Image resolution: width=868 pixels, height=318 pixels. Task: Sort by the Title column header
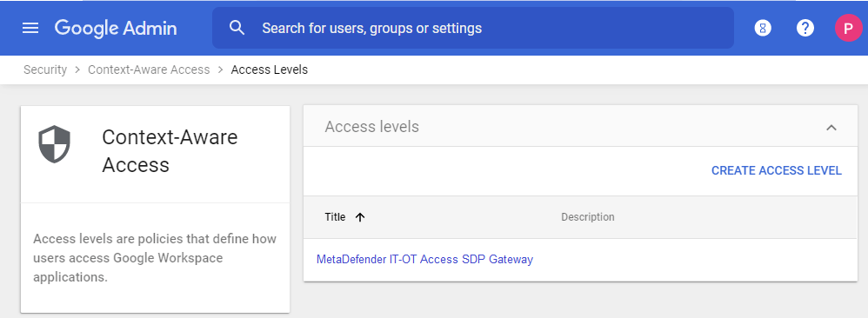(335, 217)
